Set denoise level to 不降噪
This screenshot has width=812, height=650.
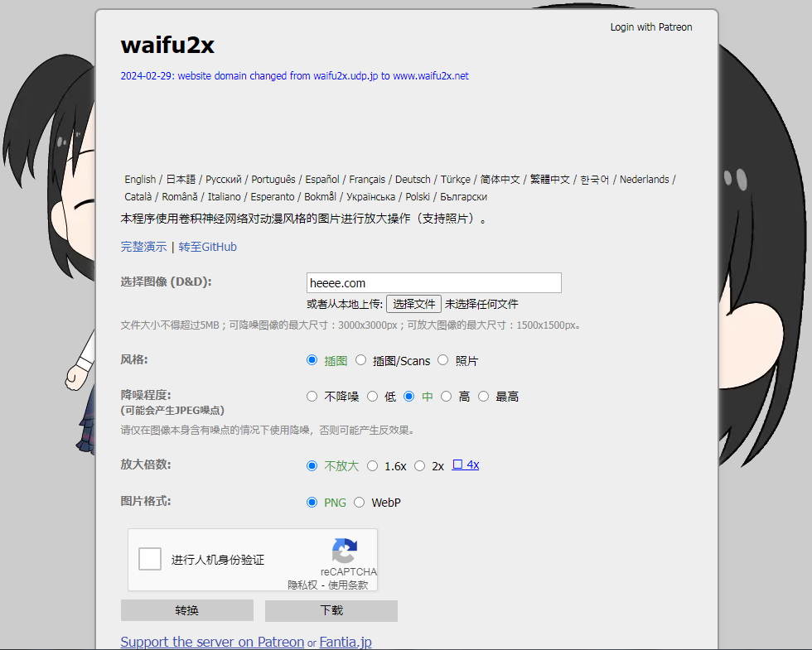(312, 396)
